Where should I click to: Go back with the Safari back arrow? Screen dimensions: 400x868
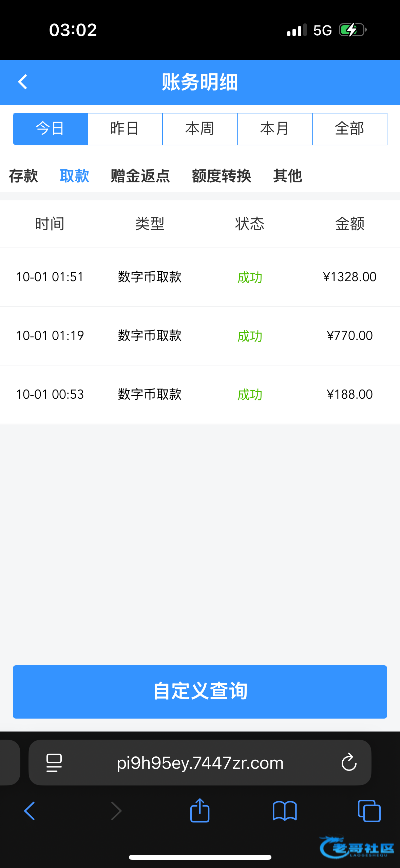30,811
